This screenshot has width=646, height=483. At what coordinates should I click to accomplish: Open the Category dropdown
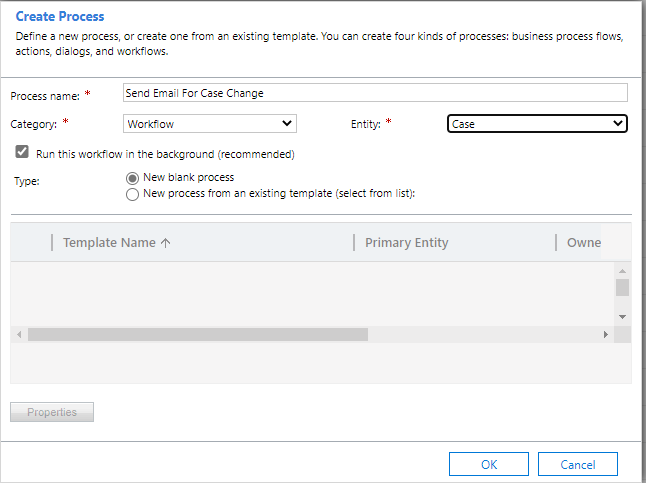point(209,123)
